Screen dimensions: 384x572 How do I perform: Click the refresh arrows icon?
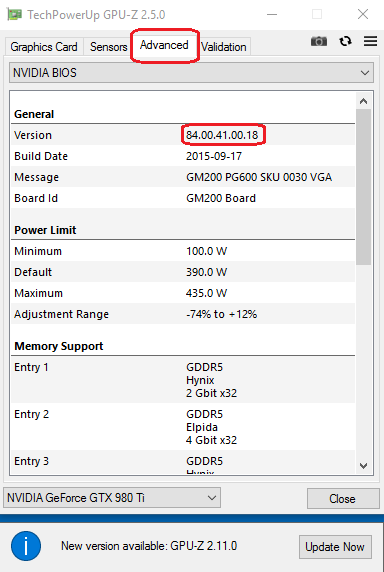[x=345, y=41]
